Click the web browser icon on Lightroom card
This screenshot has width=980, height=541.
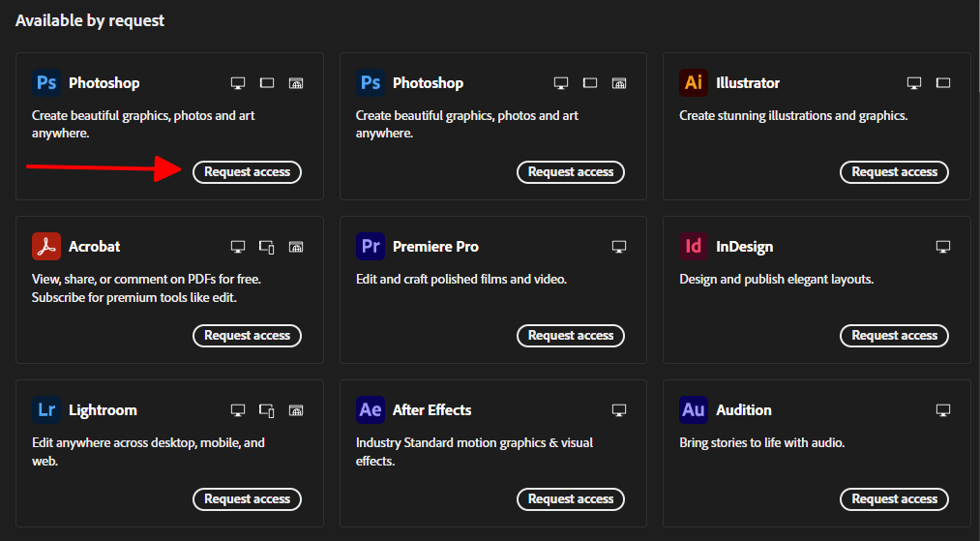point(296,410)
